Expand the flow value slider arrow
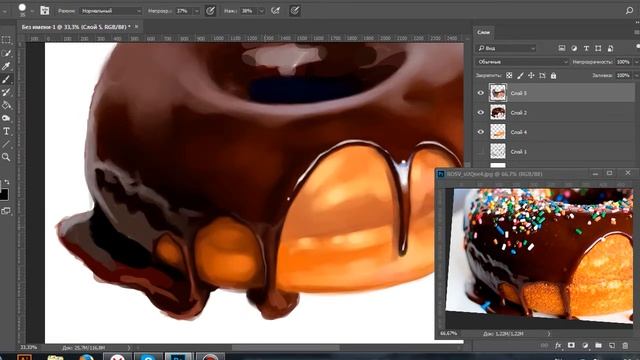Viewport: 640px width, 360px height. (261, 11)
